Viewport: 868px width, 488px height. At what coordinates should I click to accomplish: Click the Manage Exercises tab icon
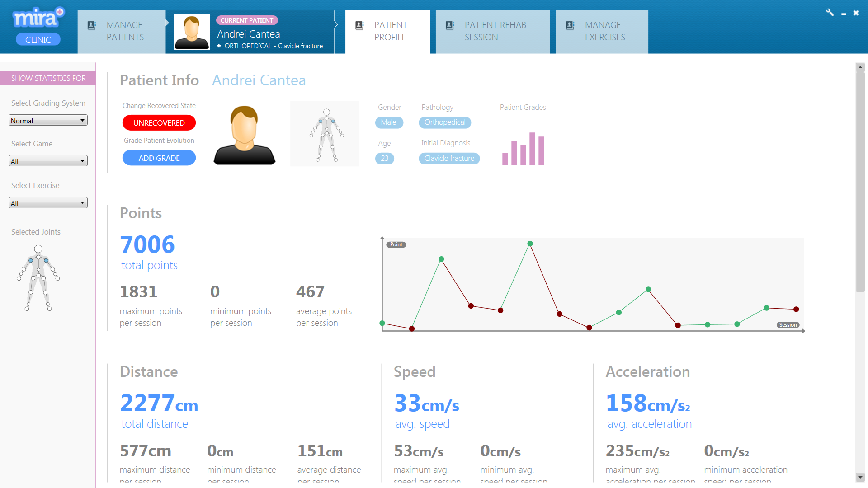[x=570, y=25]
